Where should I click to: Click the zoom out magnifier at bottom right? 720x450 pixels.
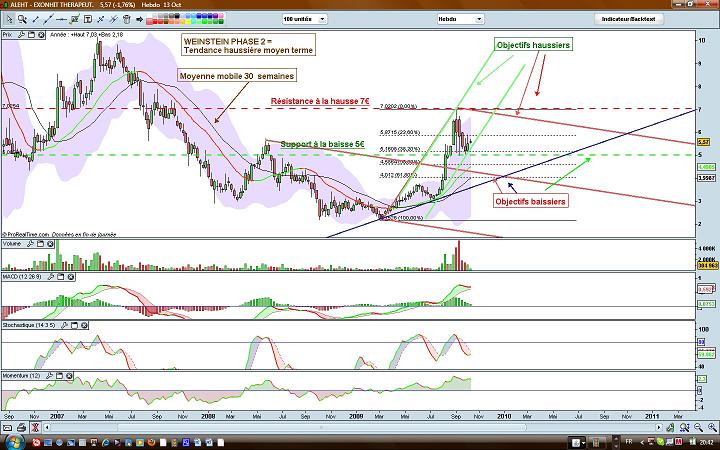click(x=698, y=428)
